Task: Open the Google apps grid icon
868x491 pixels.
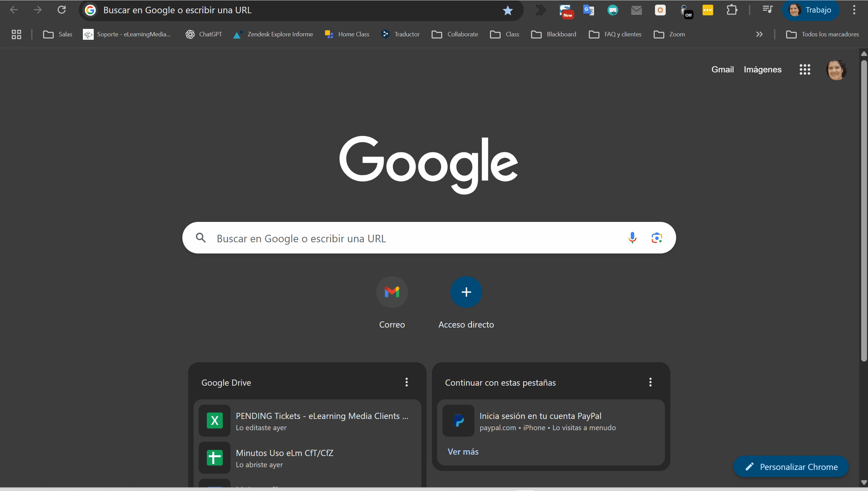Action: pyautogui.click(x=805, y=70)
